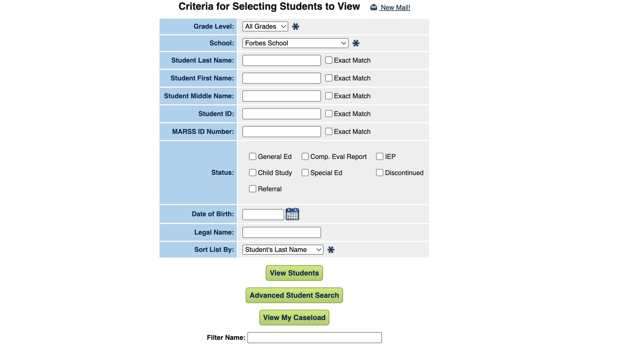This screenshot has height=349, width=644.
Task: Select the Referral status checkbox
Action: [x=253, y=189]
